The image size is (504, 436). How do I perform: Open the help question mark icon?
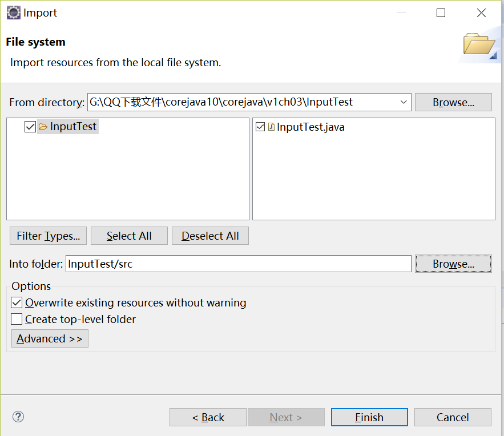tap(18, 417)
